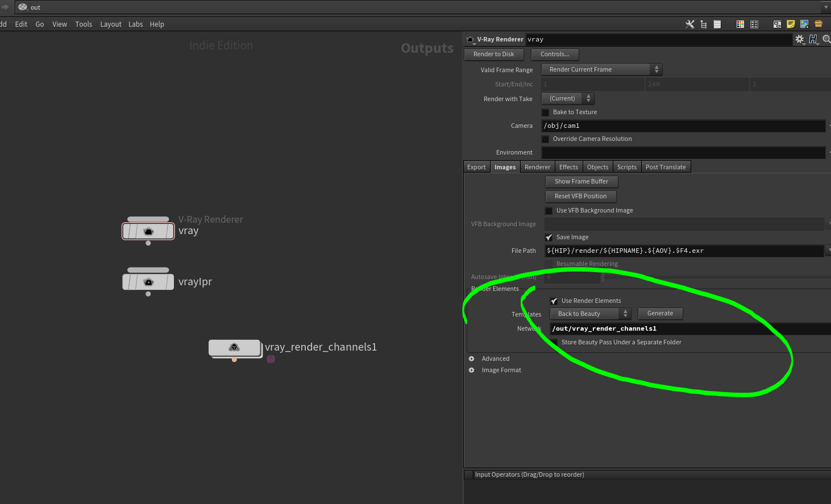
Task: Click the purple badge beside vray_render_channels1
Action: (x=271, y=359)
